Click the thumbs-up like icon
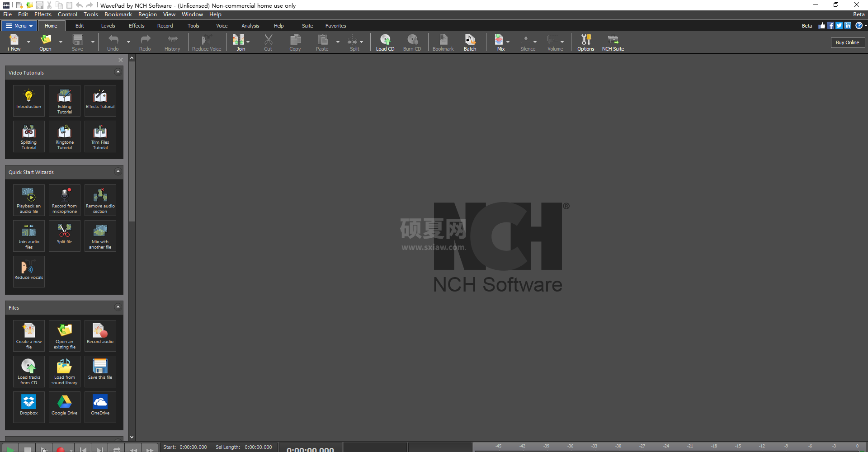The height and width of the screenshot is (452, 868). (x=822, y=26)
